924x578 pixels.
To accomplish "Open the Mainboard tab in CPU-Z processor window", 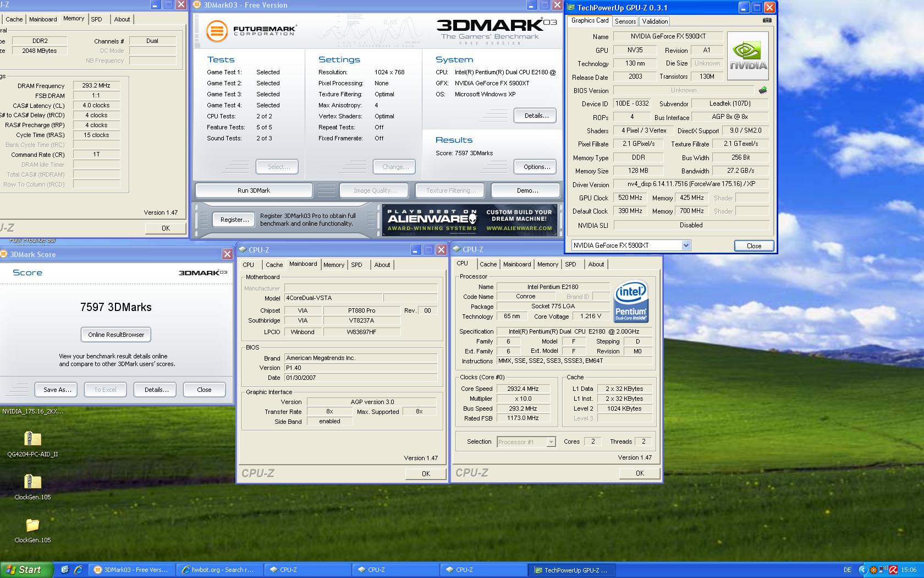I will (x=517, y=264).
